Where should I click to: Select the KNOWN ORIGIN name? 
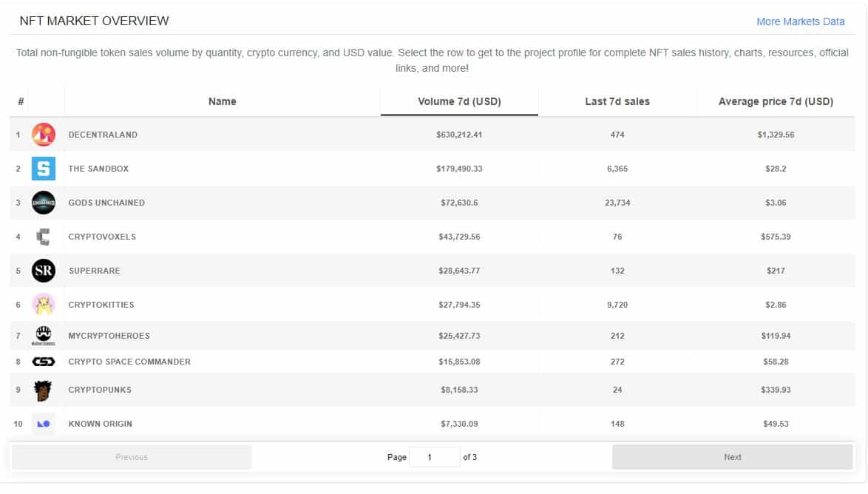coord(101,424)
